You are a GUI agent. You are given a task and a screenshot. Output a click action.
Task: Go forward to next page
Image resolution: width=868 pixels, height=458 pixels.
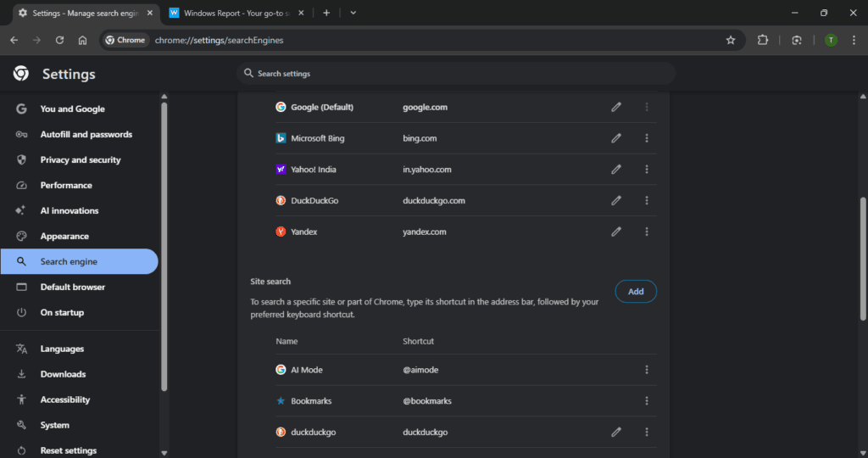(x=36, y=40)
